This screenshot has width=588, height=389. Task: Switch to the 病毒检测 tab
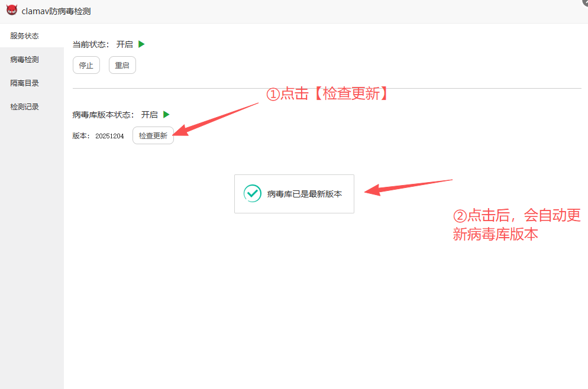tap(25, 60)
